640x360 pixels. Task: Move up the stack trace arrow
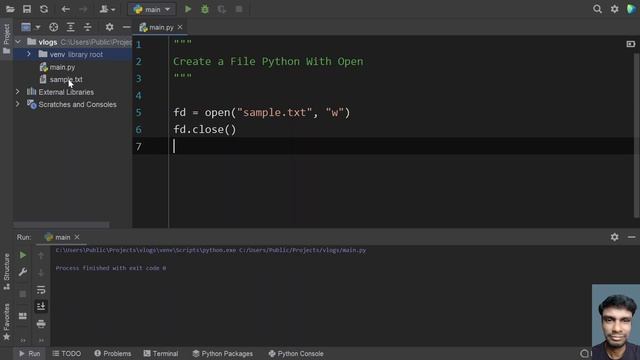[x=41, y=255]
